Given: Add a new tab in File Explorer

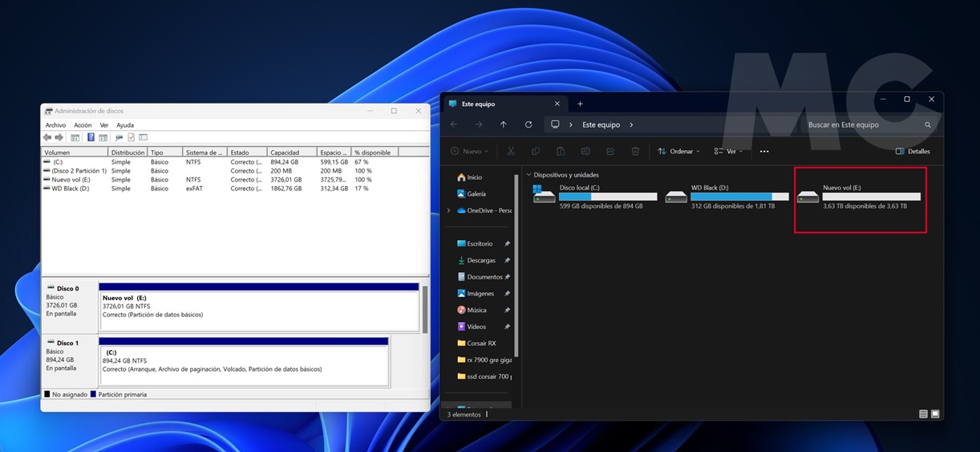Looking at the screenshot, I should (580, 104).
